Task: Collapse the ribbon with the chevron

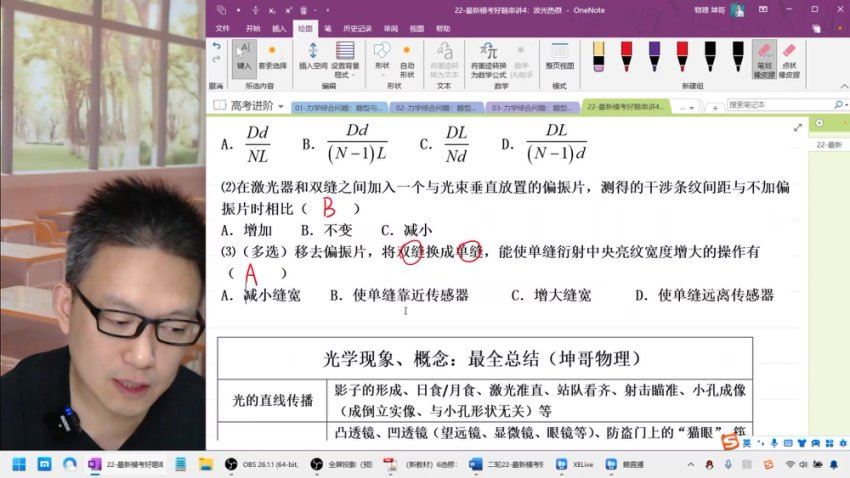Action: (x=844, y=86)
